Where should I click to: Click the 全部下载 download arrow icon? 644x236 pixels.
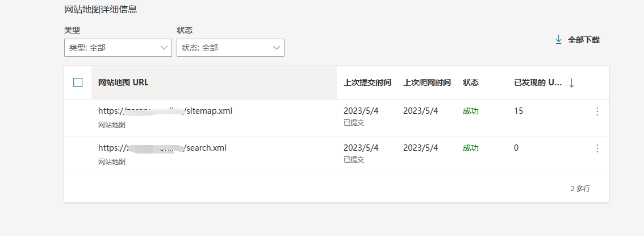[x=558, y=39]
